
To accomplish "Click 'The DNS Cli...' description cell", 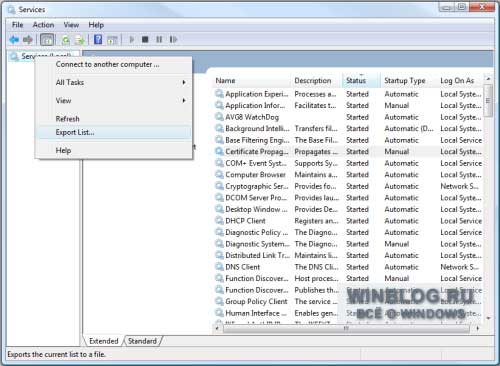I will [x=316, y=267].
